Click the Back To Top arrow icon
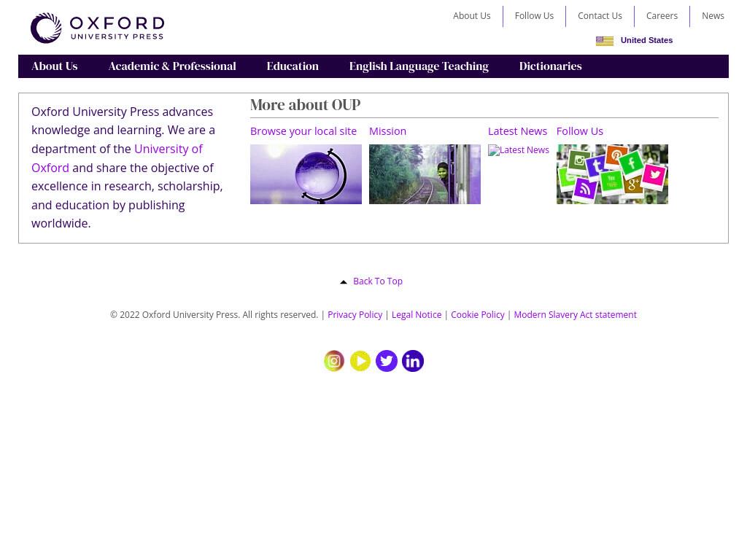Image resolution: width=747 pixels, height=560 pixels. click(x=344, y=282)
